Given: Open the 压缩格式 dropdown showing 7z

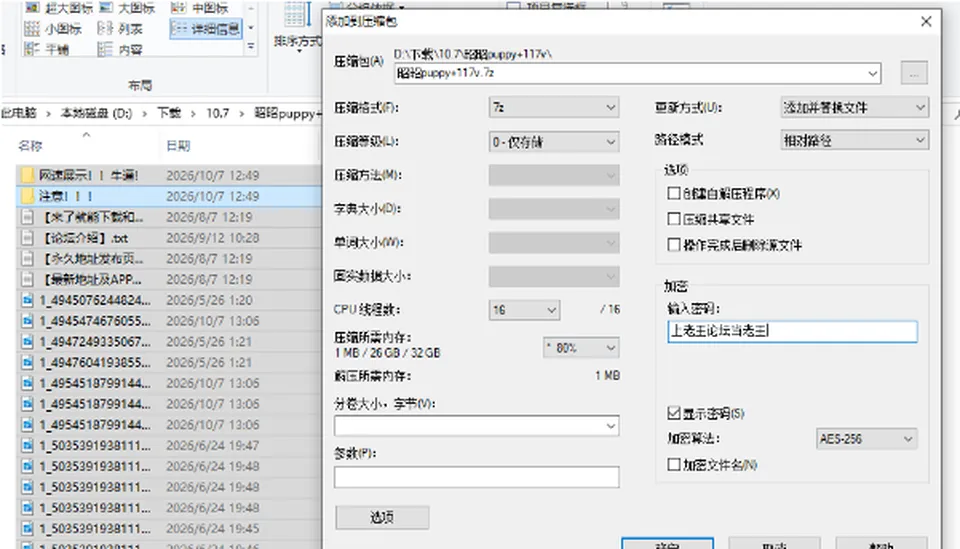Looking at the screenshot, I should tap(553, 107).
